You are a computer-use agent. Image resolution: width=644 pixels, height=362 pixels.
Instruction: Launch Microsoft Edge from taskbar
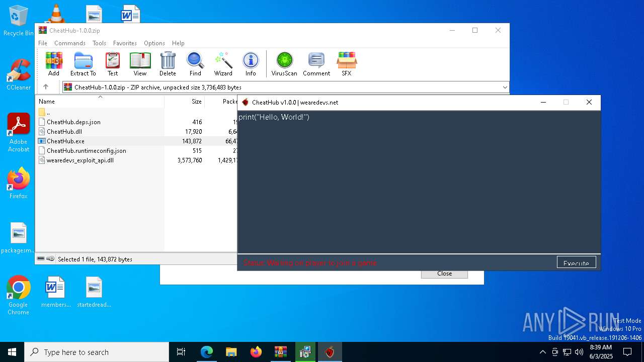click(x=207, y=352)
